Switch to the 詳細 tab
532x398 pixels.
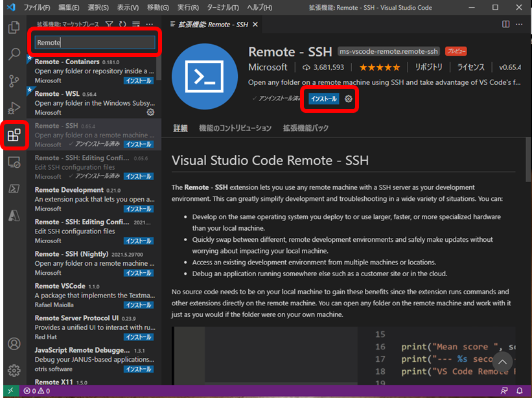180,128
